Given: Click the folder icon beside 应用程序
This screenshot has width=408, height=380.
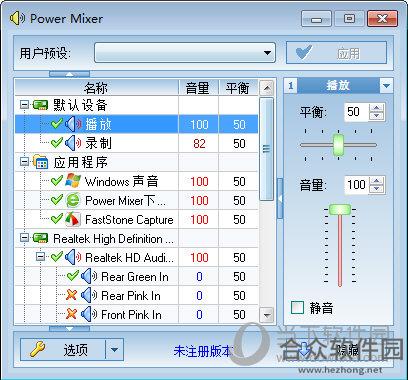Looking at the screenshot, I should click(40, 162).
